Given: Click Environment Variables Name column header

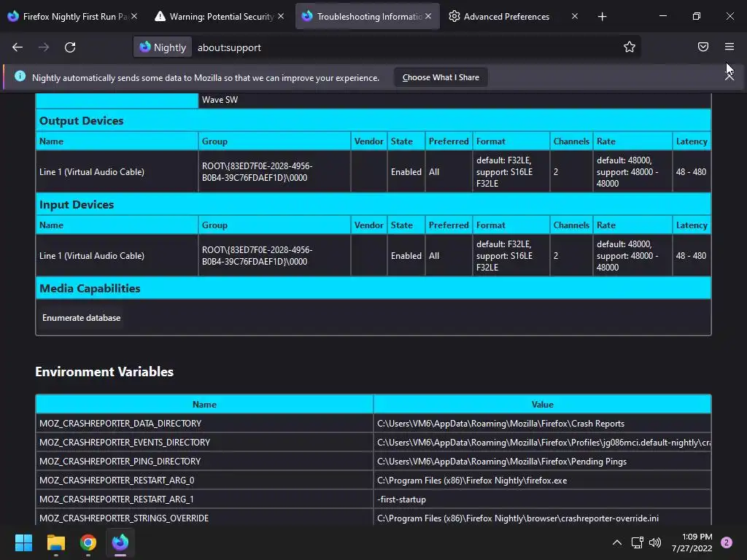Looking at the screenshot, I should pyautogui.click(x=204, y=404).
